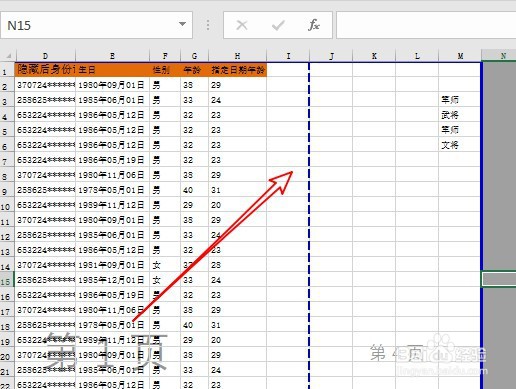The width and height of the screenshot is (516, 389).
Task: Click into the formula bar input area
Action: (426, 25)
